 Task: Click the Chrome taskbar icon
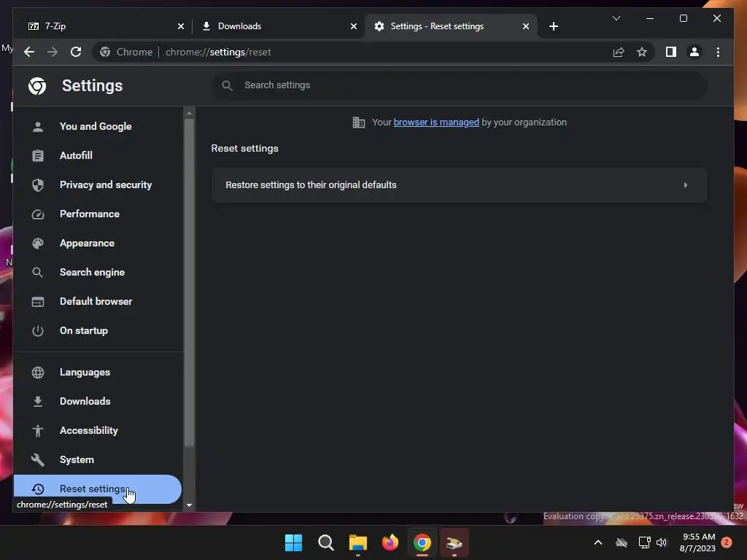pos(422,542)
